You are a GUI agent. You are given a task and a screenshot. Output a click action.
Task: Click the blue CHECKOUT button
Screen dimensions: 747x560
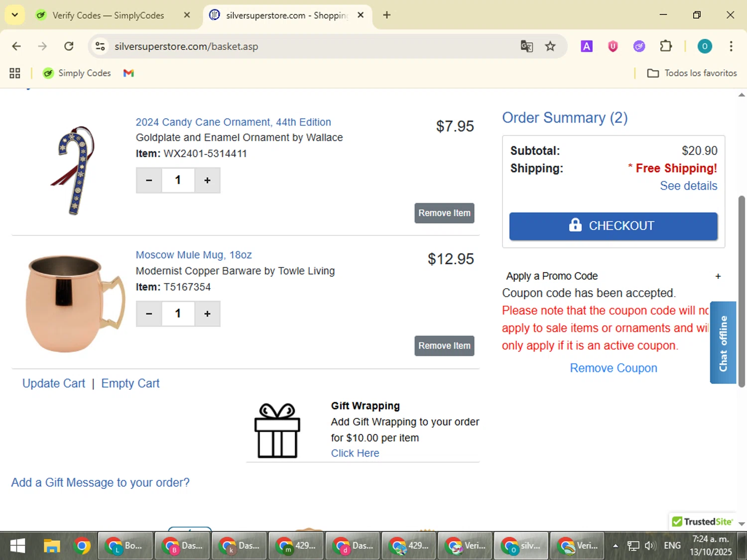(613, 226)
